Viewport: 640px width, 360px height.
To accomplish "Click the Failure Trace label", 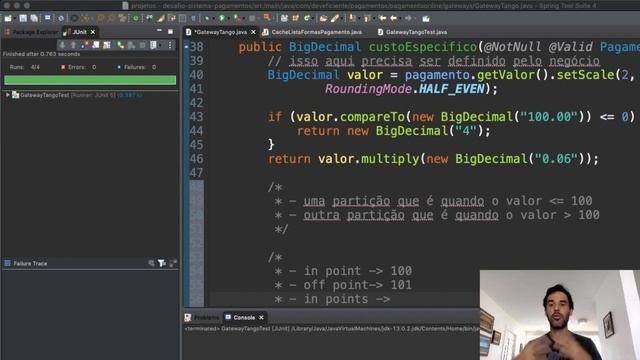I will [x=30, y=263].
